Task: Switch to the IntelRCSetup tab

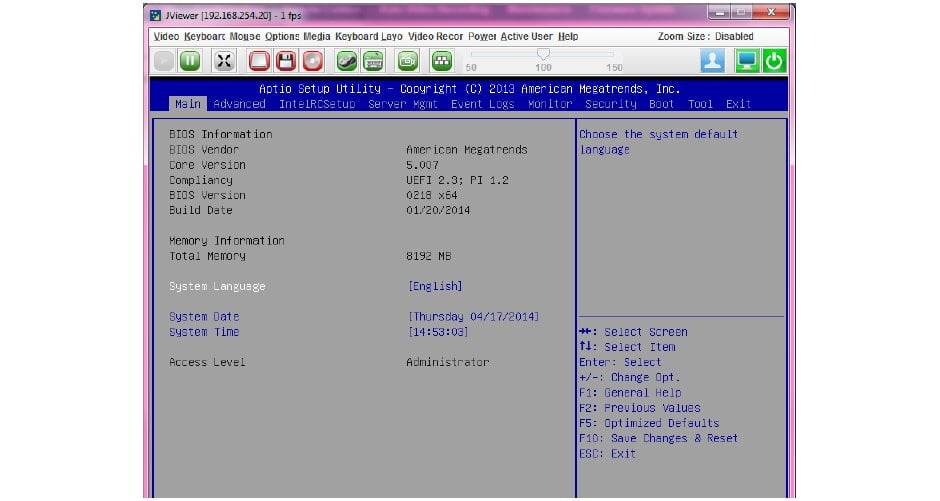Action: (x=317, y=104)
